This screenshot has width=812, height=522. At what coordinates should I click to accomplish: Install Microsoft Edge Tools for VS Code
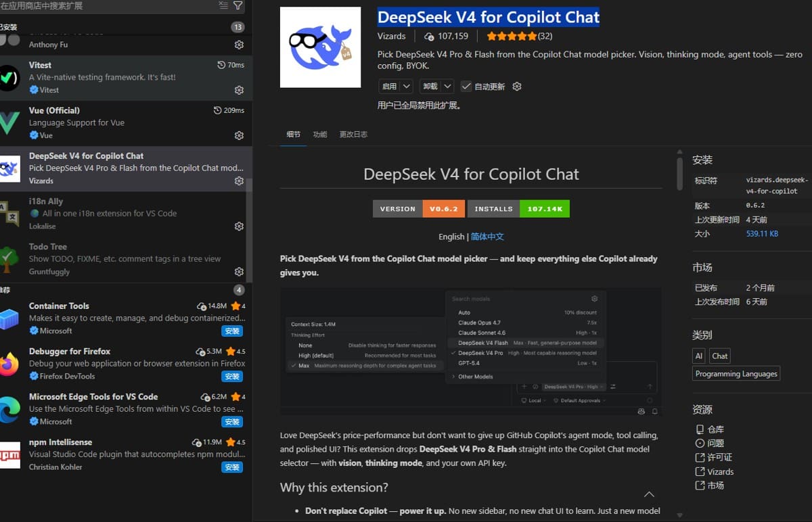click(x=232, y=422)
